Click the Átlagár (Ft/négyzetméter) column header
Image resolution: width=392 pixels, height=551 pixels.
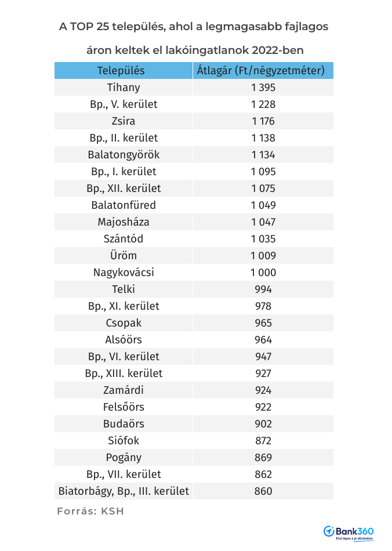[x=263, y=71]
